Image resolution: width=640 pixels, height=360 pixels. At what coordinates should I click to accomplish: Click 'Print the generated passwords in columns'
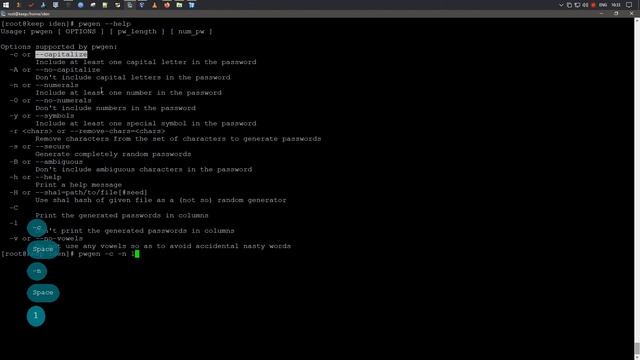click(122, 216)
